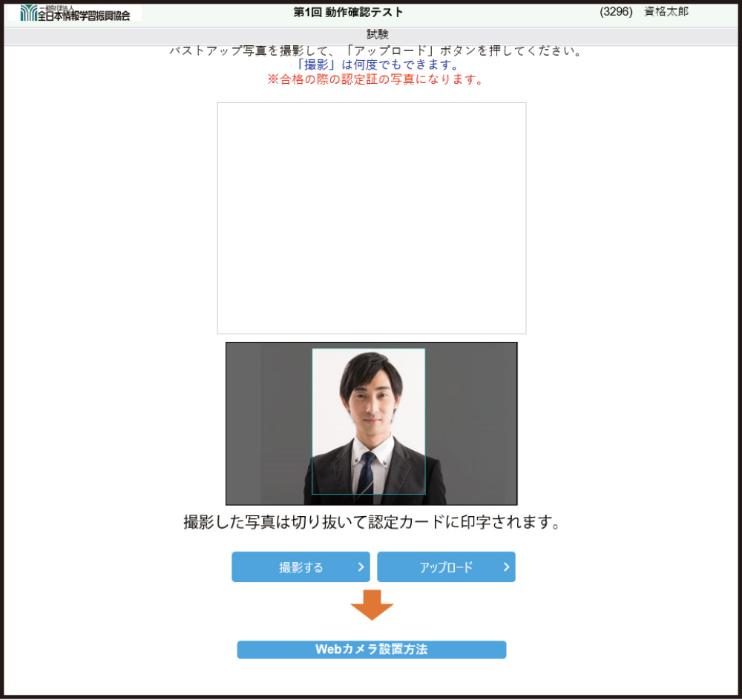Screen dimensions: 742x700
Task: Click the examinee number (3296)
Action: coord(616,11)
